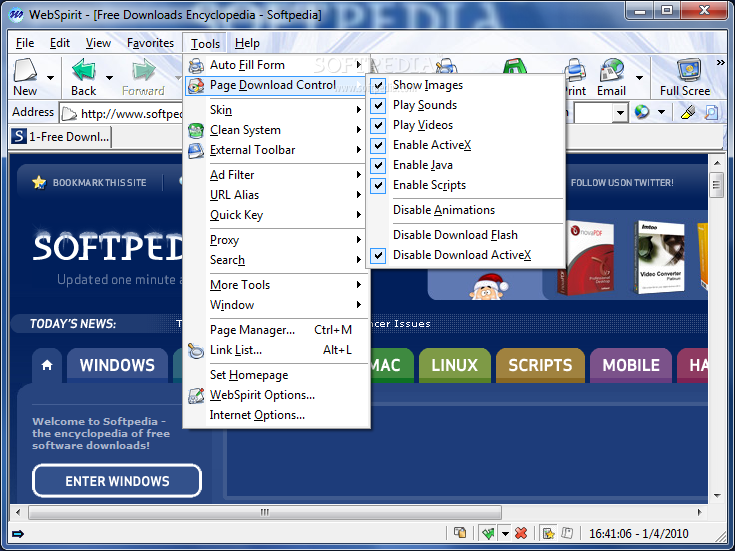Click the blue arrow icon in status bar

[x=18, y=534]
